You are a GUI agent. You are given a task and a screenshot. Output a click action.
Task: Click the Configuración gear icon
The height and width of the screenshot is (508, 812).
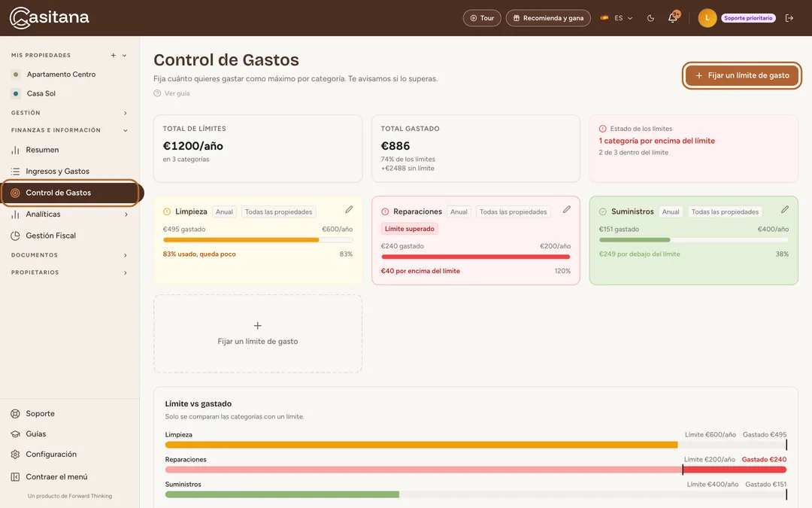[15, 454]
